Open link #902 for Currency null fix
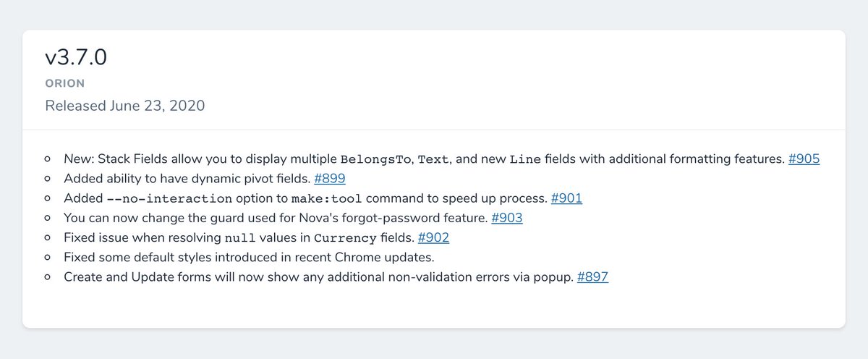Image resolution: width=868 pixels, height=359 pixels. (433, 237)
